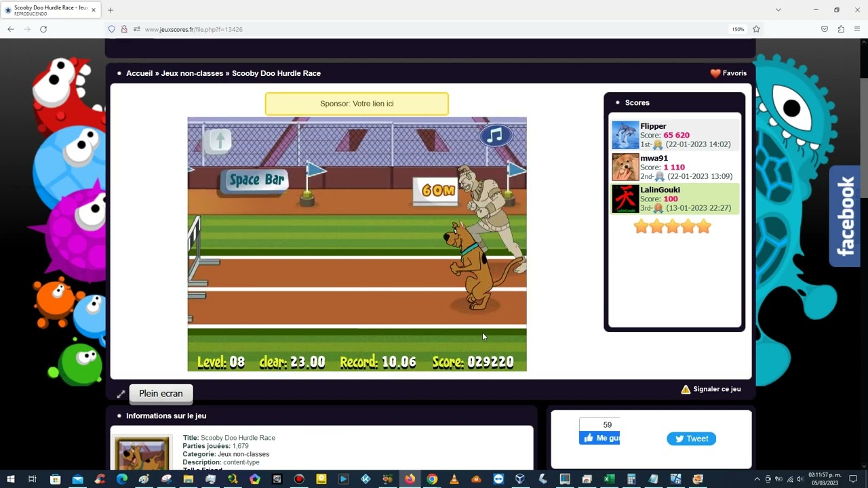This screenshot has width=868, height=488.
Task: Launch VLC media player from taskbar
Action: pos(454,479)
